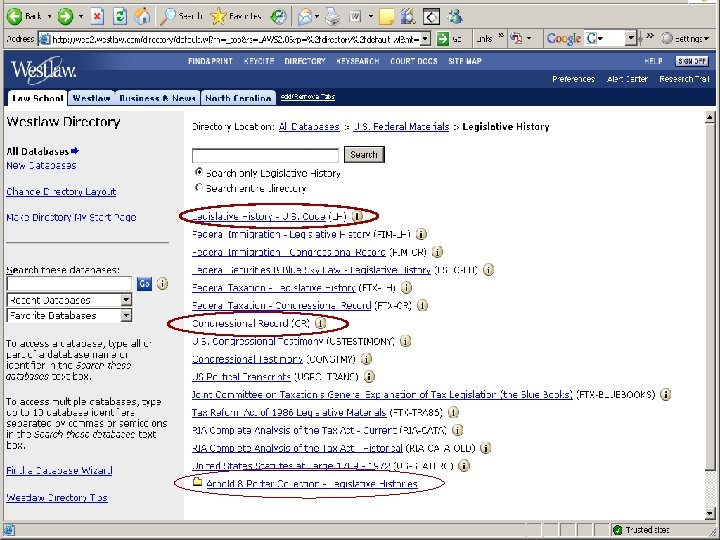
Task: Click info icon for Federal Taxation Congressional Record
Action: coord(422,305)
